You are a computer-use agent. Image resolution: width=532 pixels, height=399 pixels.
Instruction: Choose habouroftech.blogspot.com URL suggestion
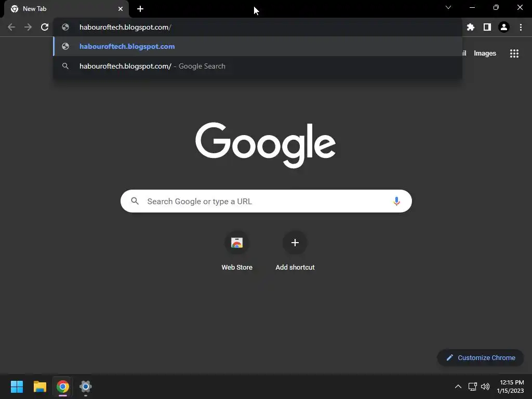coord(258,46)
